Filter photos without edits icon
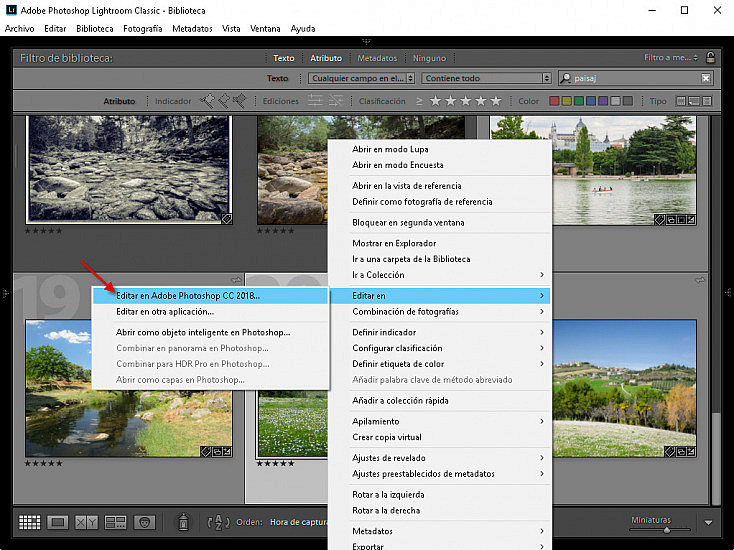 (335, 101)
